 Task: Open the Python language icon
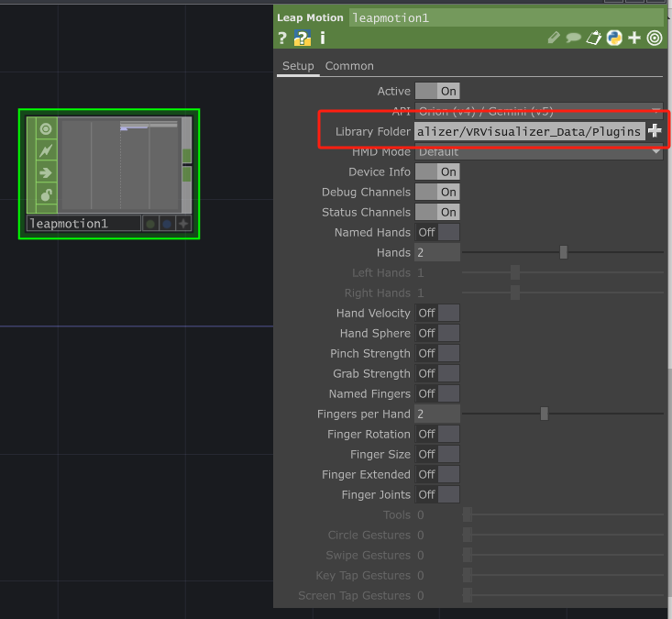614,38
